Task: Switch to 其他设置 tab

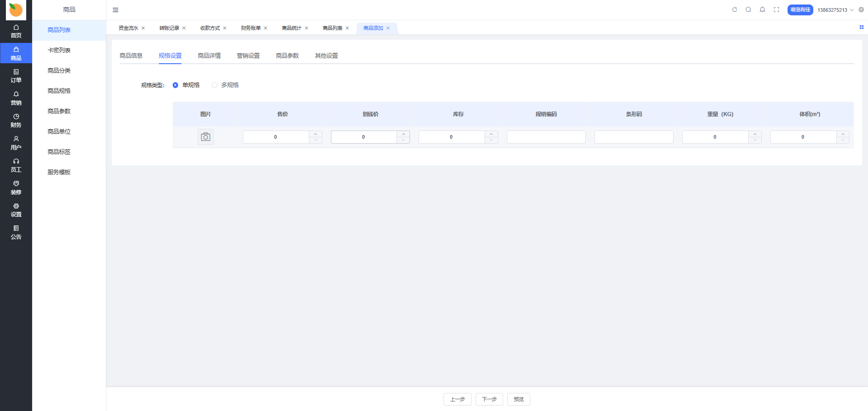Action: (x=326, y=56)
